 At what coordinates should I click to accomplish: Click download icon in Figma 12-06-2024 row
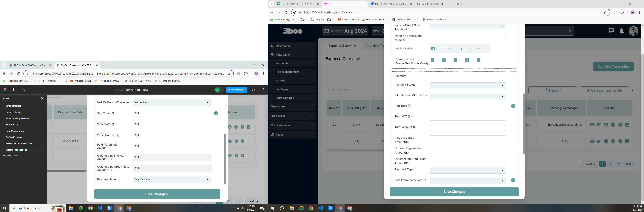click(230, 141)
